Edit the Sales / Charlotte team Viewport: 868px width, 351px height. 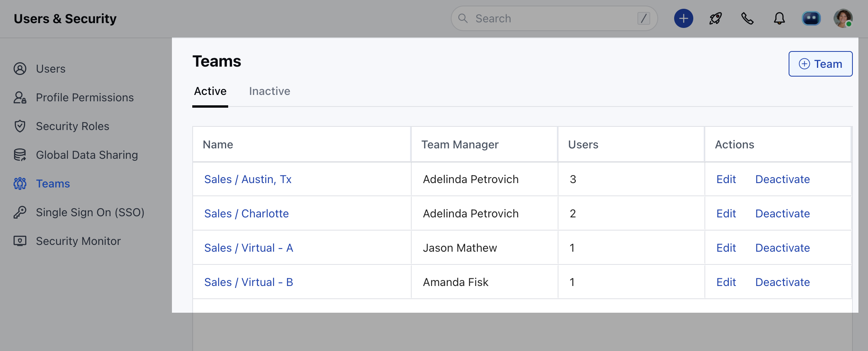coord(726,214)
